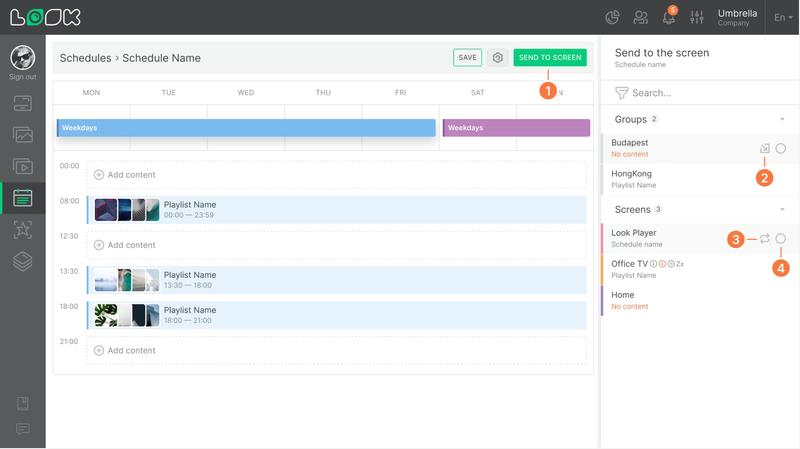This screenshot has height=449, width=800.
Task: Open the 18:00 playlist thumbnails
Action: (127, 315)
